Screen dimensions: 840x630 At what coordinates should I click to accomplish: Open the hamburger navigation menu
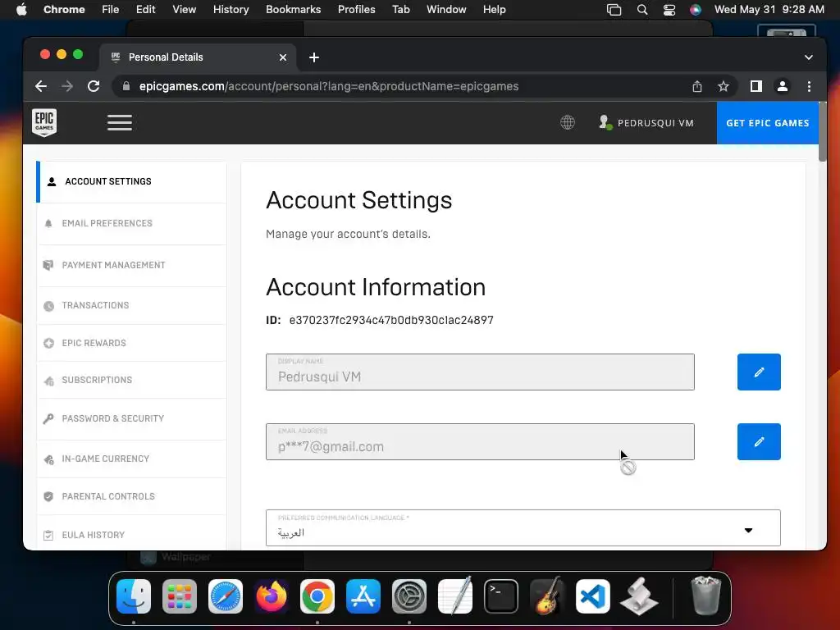click(x=120, y=123)
